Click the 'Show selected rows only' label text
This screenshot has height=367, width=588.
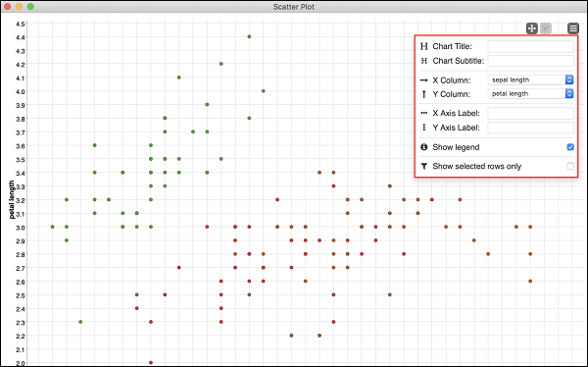point(477,166)
